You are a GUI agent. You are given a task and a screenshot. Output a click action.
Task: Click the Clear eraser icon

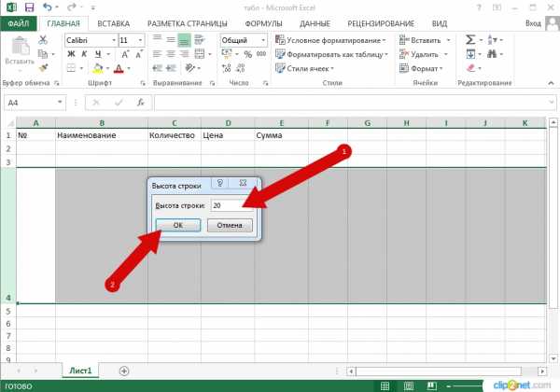coord(471,68)
